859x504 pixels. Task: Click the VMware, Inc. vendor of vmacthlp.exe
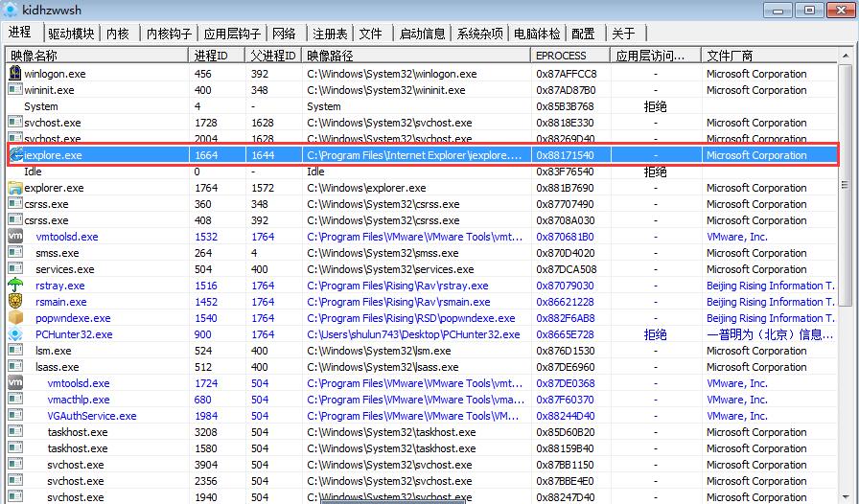click(x=737, y=400)
